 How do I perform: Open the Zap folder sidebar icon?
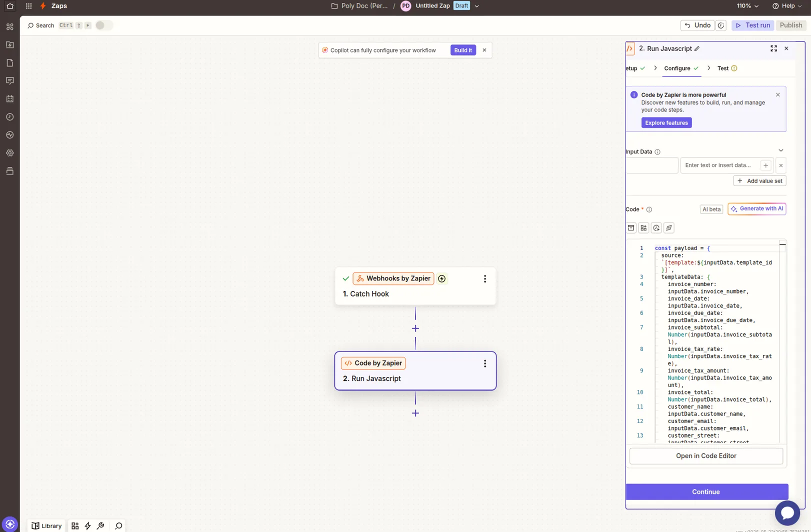click(10, 45)
